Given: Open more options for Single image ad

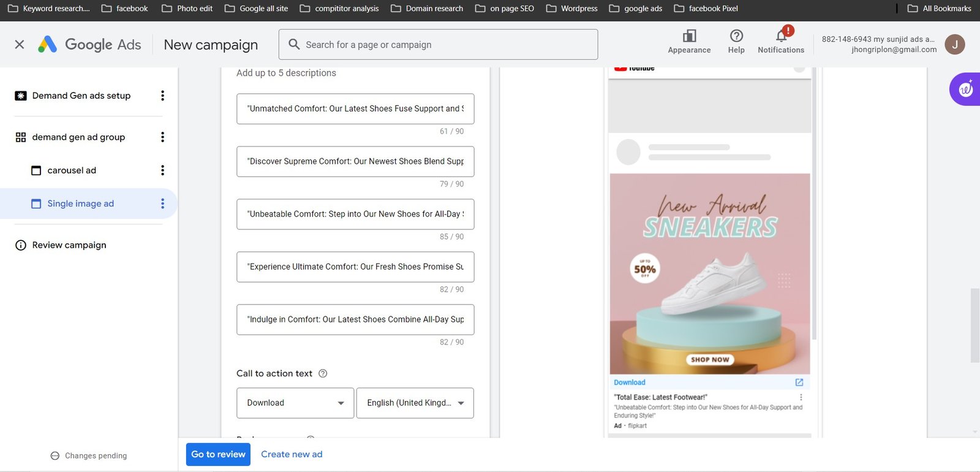Looking at the screenshot, I should (x=162, y=204).
